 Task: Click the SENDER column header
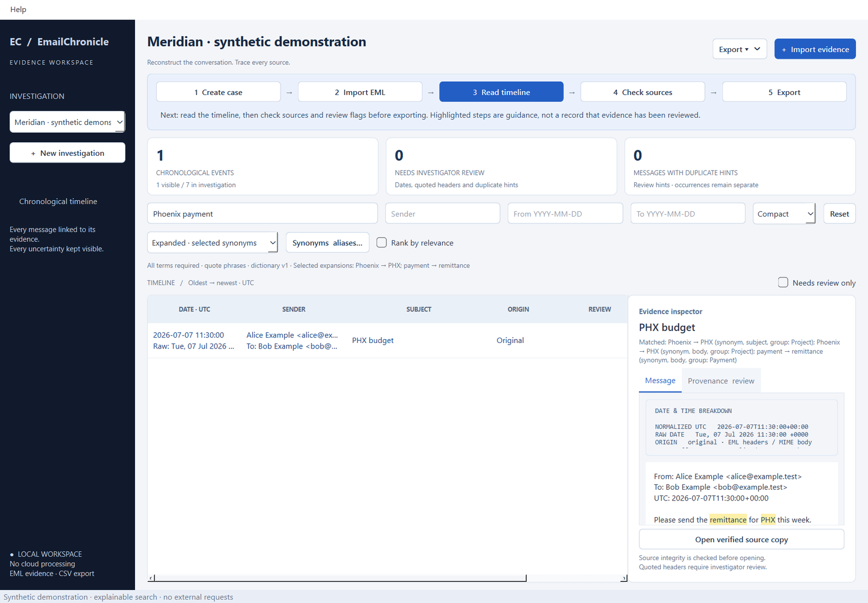[x=293, y=309]
